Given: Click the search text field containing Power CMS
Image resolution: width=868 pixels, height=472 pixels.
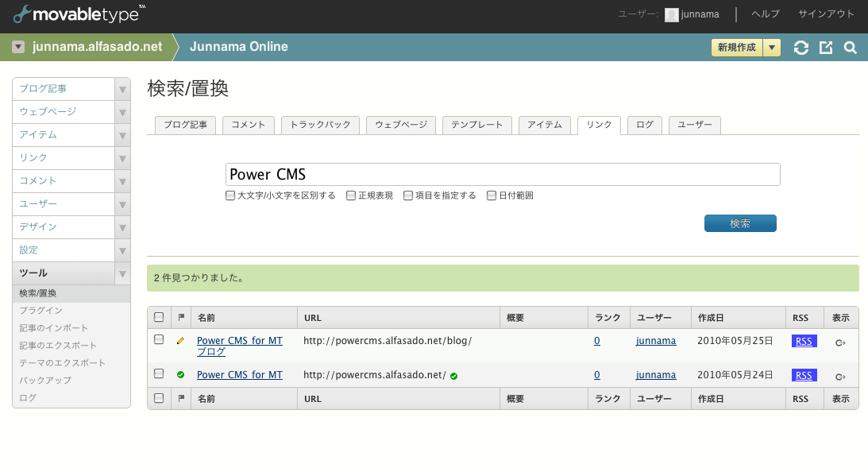Looking at the screenshot, I should 503,175.
